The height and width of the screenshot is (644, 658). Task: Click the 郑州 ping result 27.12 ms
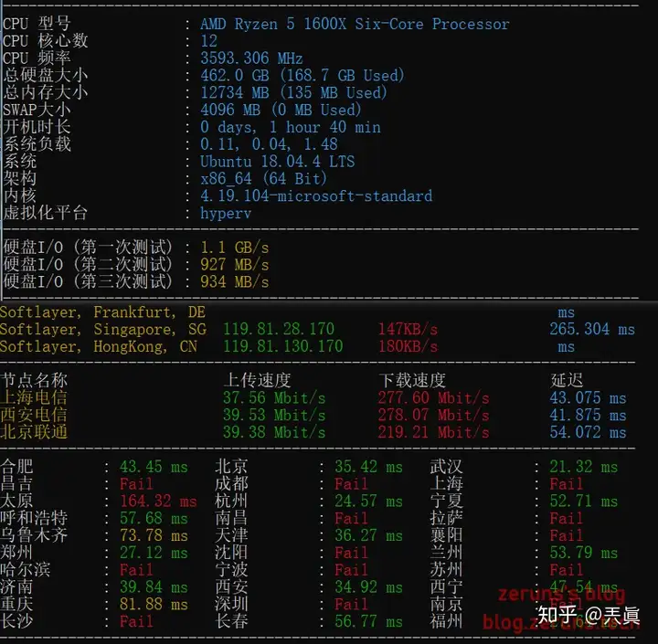click(x=154, y=553)
